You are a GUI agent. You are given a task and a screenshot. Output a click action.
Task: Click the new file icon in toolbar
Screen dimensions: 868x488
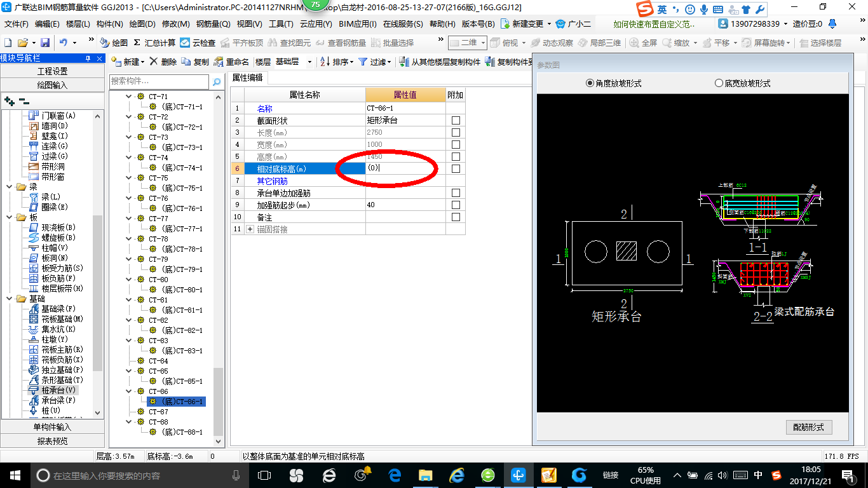8,43
